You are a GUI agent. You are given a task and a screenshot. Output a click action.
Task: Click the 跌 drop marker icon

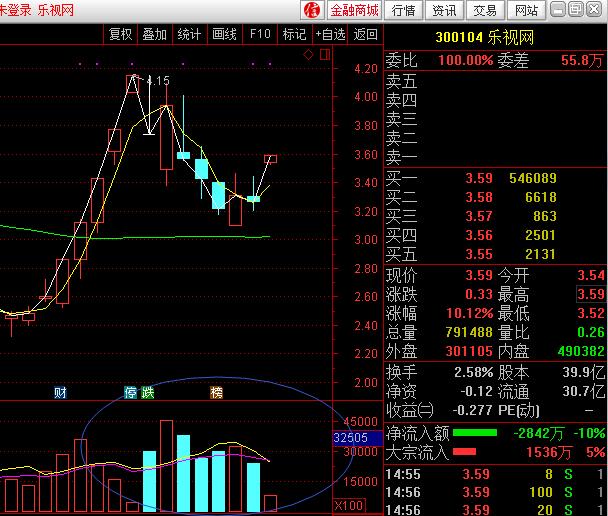(147, 393)
